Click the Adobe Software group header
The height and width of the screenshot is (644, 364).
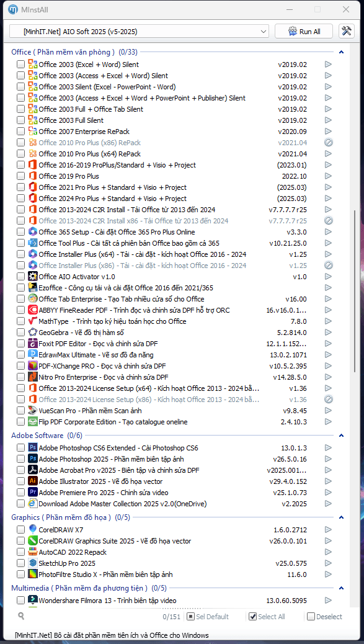tap(47, 436)
